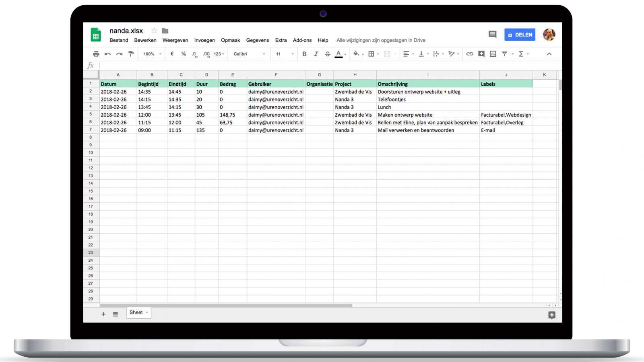Open the Weergeven menu
This screenshot has height=362, width=644.
pyautogui.click(x=175, y=40)
